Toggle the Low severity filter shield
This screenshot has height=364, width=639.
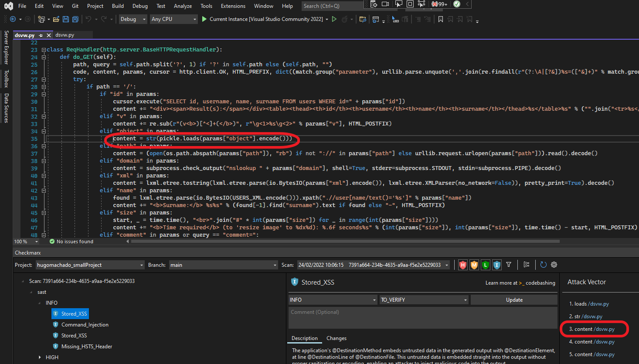(x=486, y=265)
